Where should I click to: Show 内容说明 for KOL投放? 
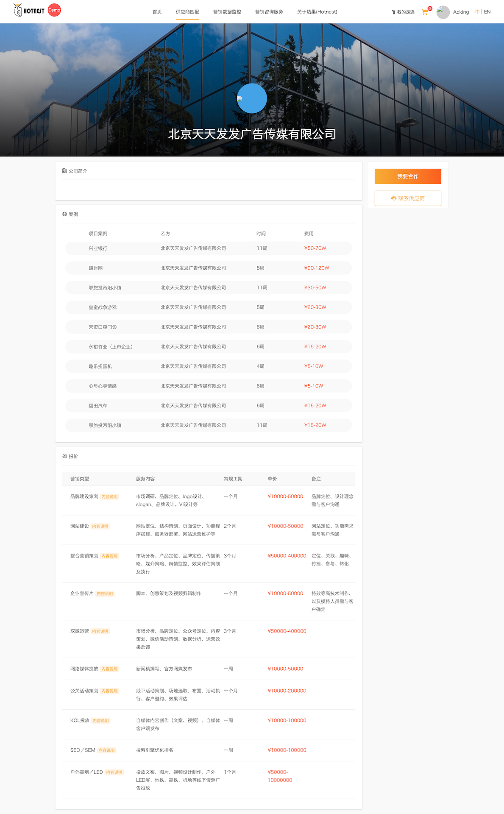(x=101, y=721)
